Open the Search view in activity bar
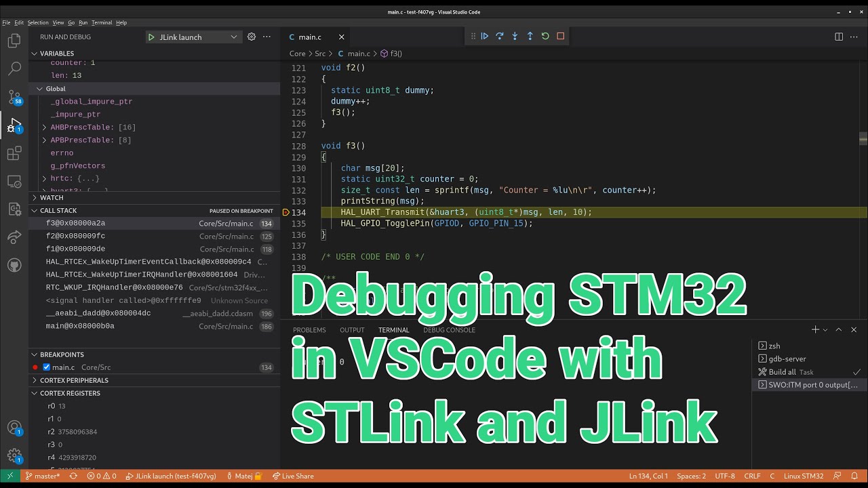Viewport: 868px width, 488px height. pyautogui.click(x=14, y=68)
